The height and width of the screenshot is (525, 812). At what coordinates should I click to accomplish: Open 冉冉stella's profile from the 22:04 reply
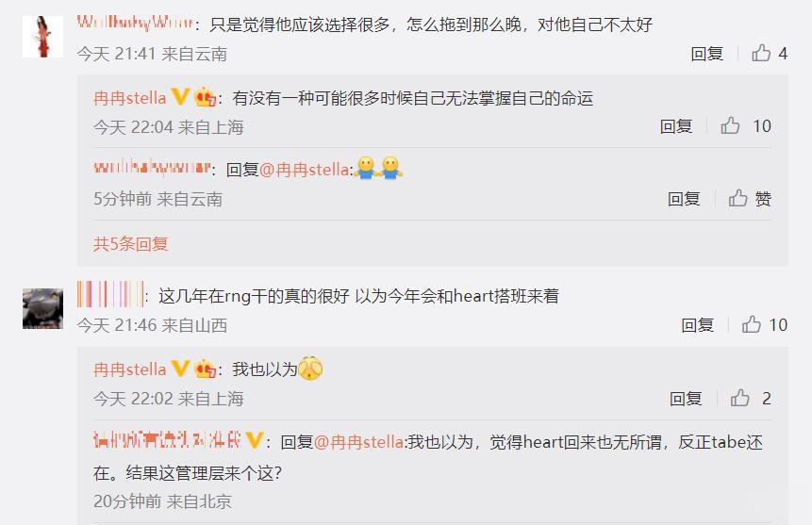130,98
